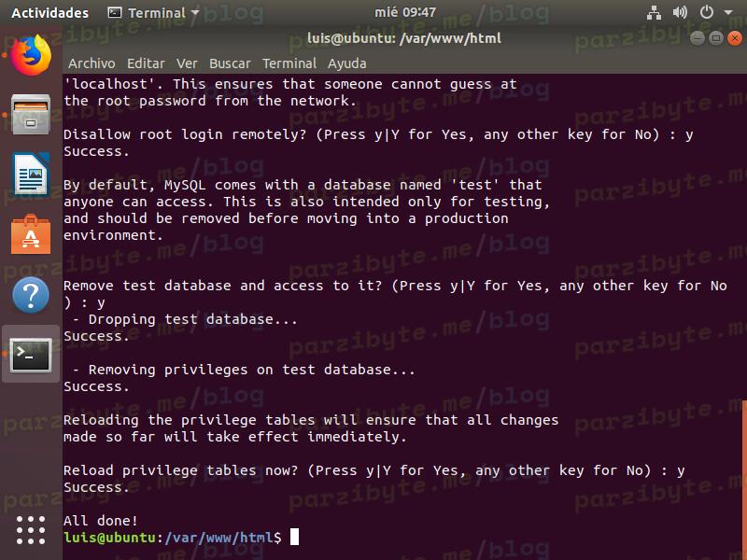Open the Ayuda menu
Image resolution: width=747 pixels, height=560 pixels.
tap(346, 63)
